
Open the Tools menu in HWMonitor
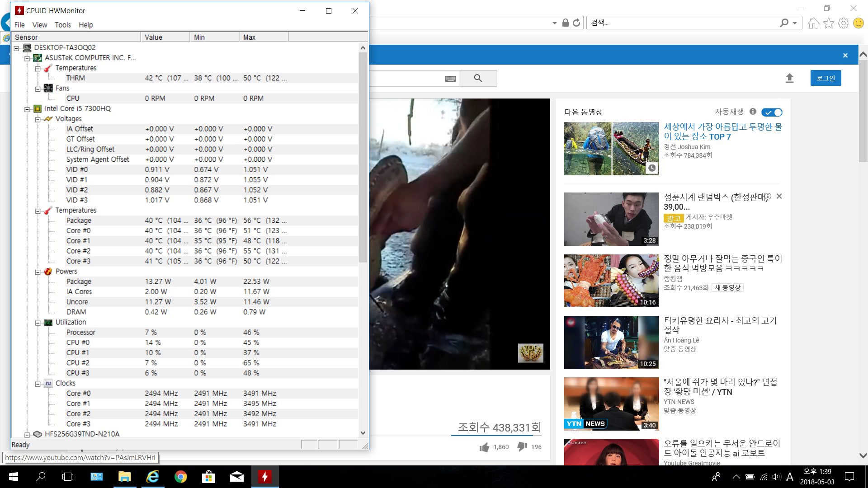63,25
